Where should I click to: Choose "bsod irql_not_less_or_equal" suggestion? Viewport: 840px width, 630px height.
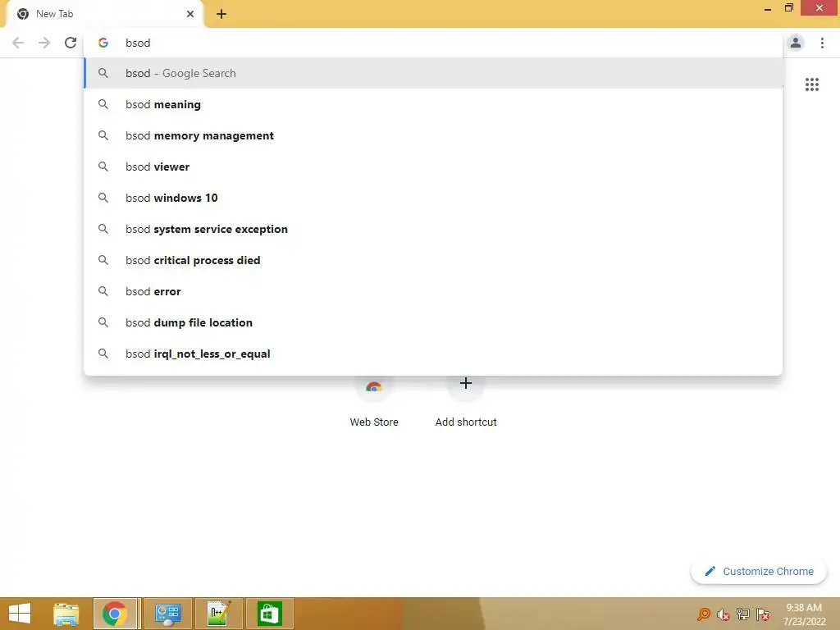click(x=433, y=354)
